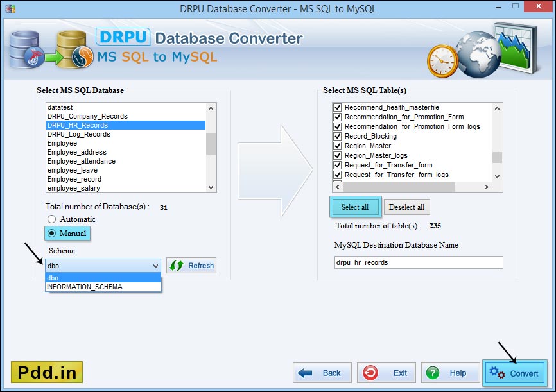Uncheck the Region_Master_logs table

point(337,155)
